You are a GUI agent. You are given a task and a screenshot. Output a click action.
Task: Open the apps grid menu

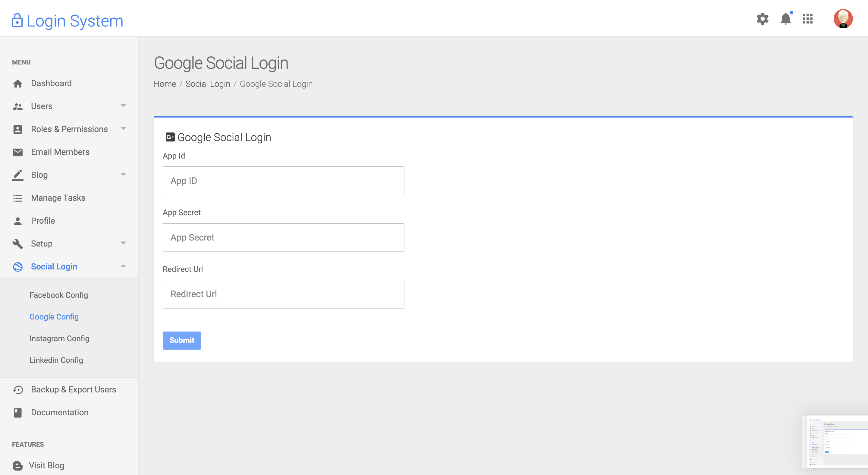[808, 18]
